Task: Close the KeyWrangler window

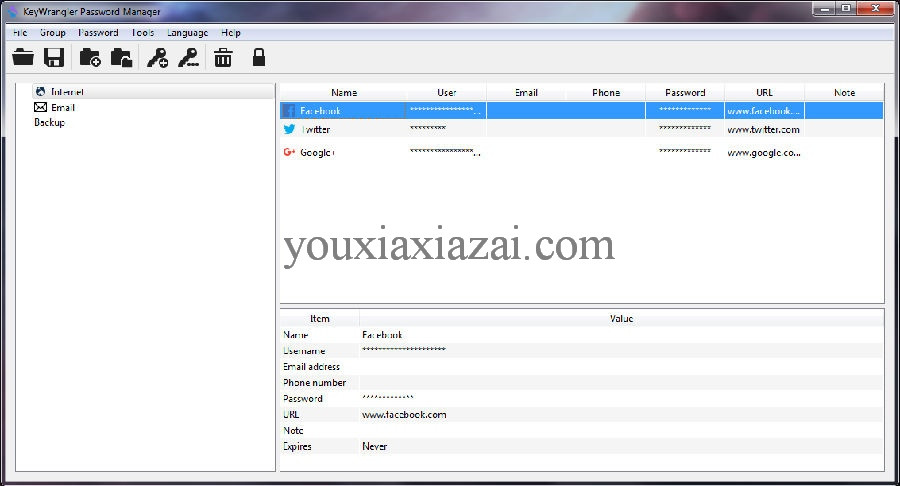Action: [876, 9]
